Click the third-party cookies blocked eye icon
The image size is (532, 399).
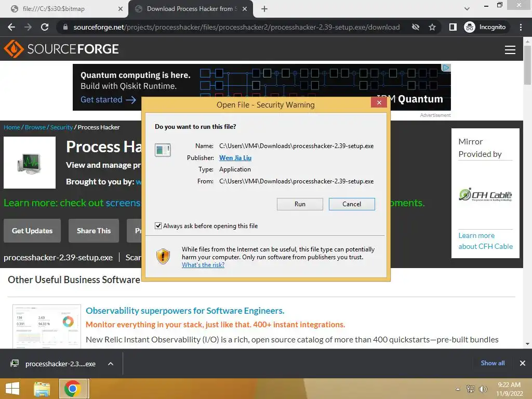pos(415,27)
